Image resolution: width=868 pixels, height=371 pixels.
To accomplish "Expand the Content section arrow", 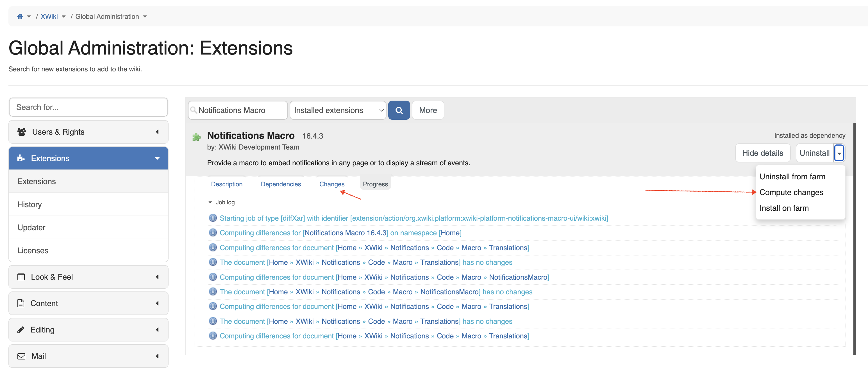I will coord(157,303).
